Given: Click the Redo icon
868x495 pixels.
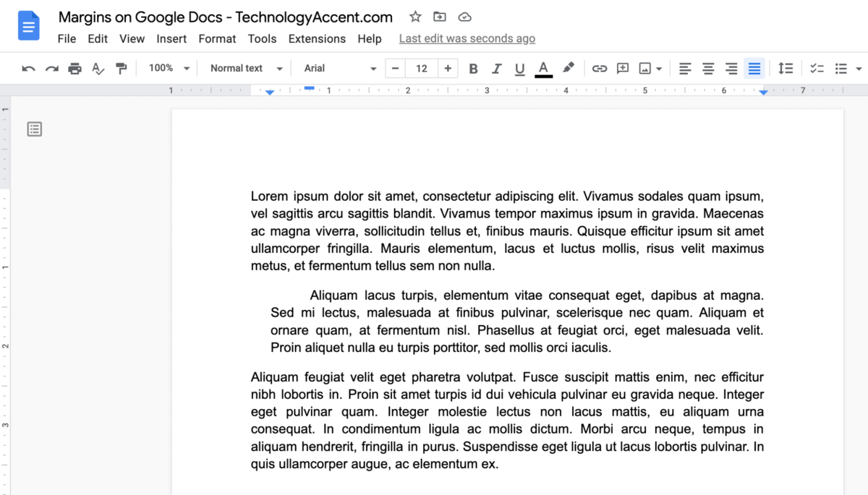Looking at the screenshot, I should click(51, 68).
